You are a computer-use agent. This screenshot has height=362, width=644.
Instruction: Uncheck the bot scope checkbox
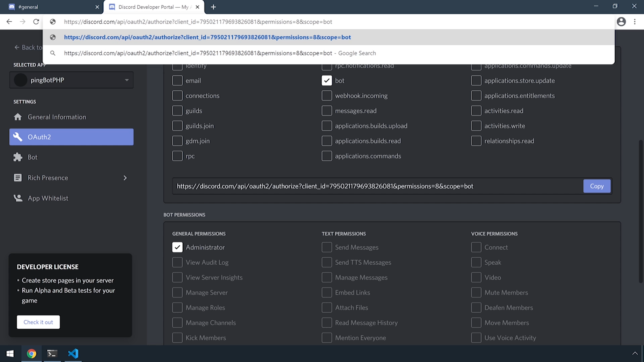327,81
